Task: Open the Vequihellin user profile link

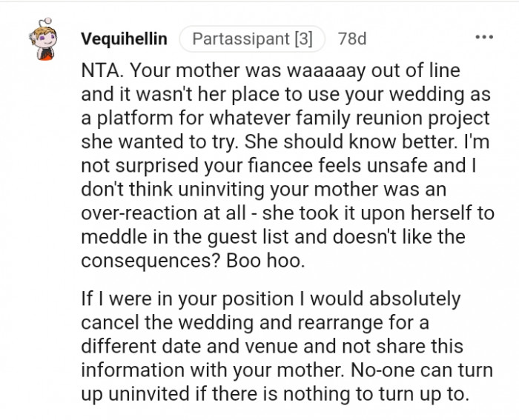Action: 124,38
